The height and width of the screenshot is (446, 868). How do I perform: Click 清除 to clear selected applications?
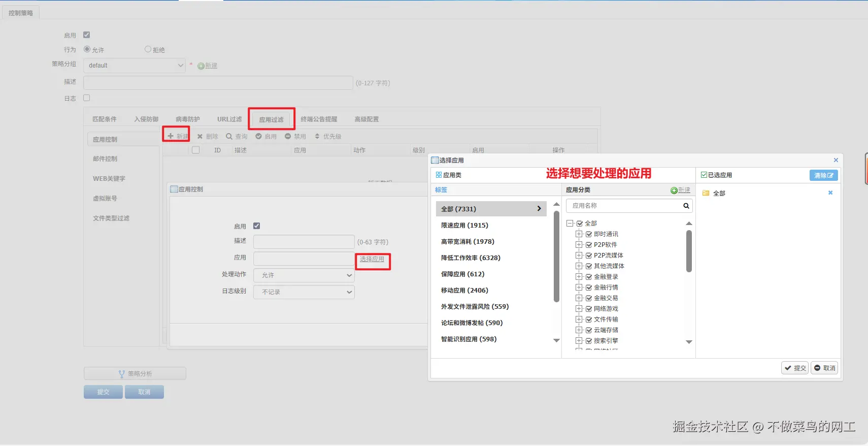[x=823, y=175]
